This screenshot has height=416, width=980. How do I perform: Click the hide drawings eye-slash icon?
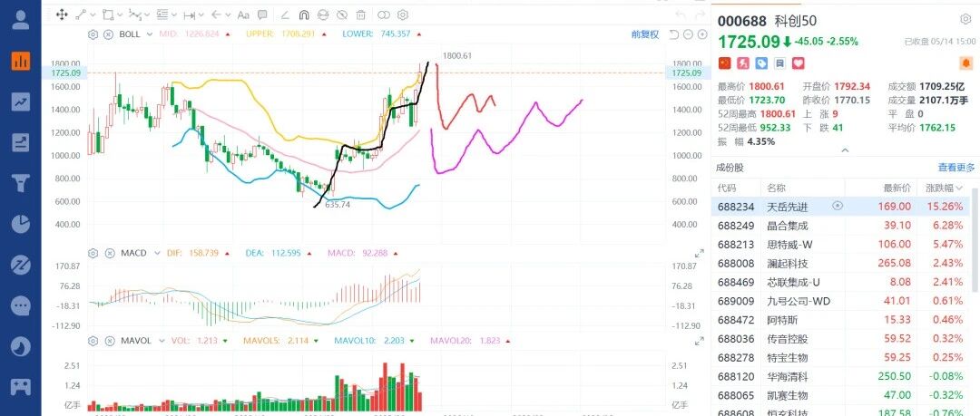pos(342,15)
